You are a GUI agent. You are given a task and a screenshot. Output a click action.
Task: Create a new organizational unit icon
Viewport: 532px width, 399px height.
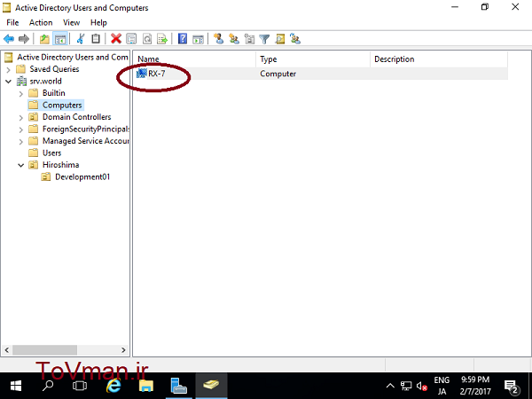click(x=249, y=39)
